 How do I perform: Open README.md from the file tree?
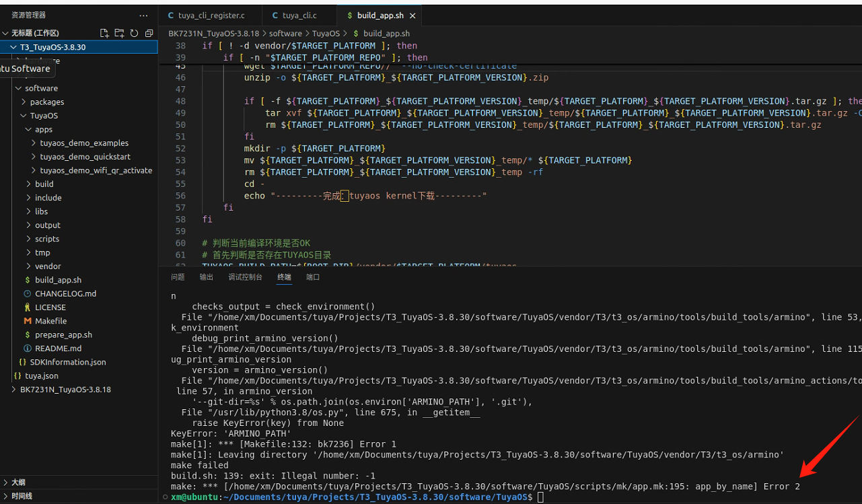79,349
